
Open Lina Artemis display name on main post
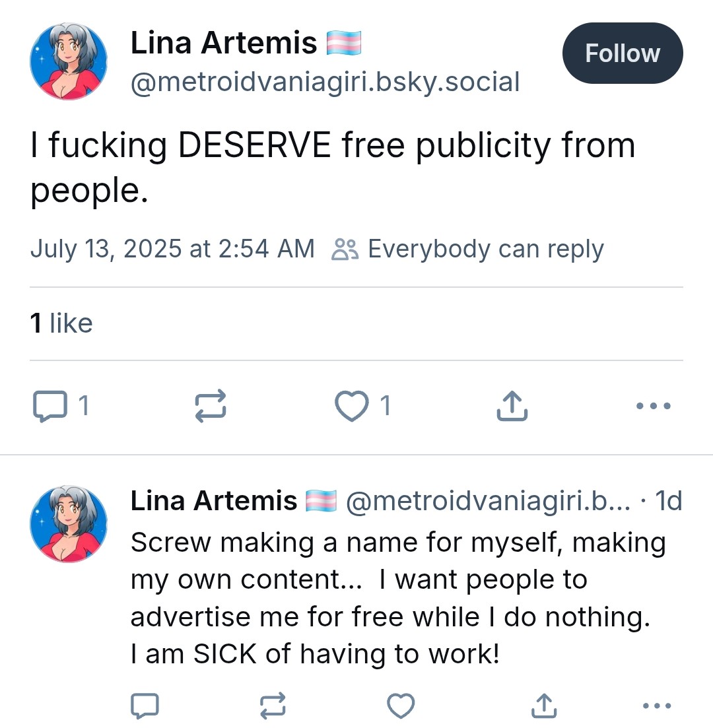tap(224, 44)
